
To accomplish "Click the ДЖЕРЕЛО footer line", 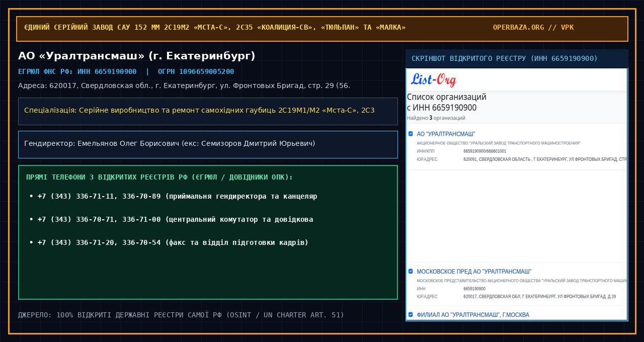I will tap(181, 315).
